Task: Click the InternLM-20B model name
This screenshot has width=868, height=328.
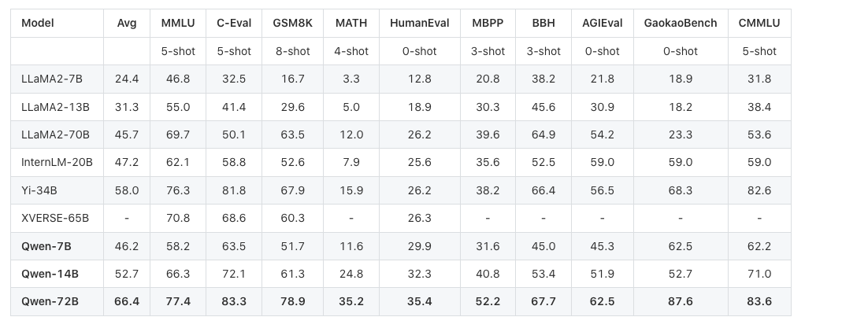Action: 57,162
